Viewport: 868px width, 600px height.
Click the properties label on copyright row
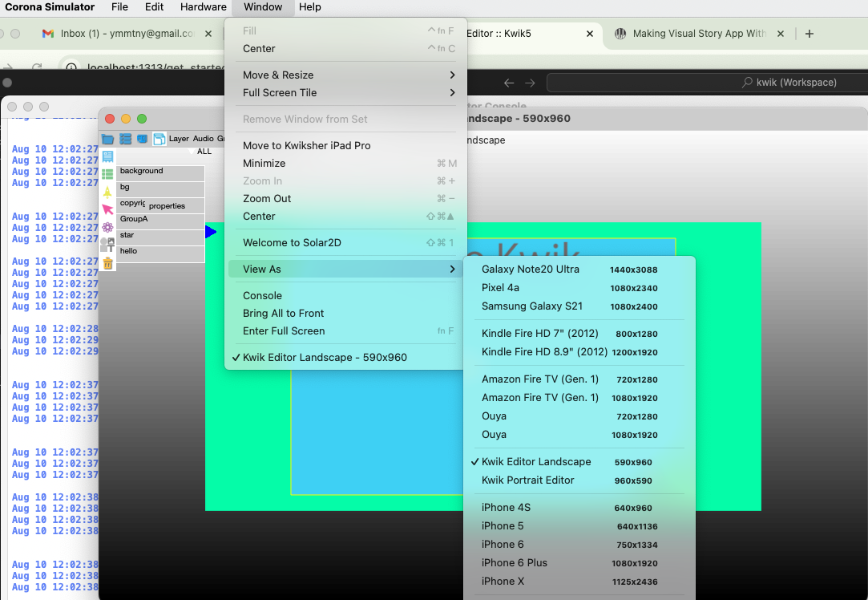click(x=167, y=206)
